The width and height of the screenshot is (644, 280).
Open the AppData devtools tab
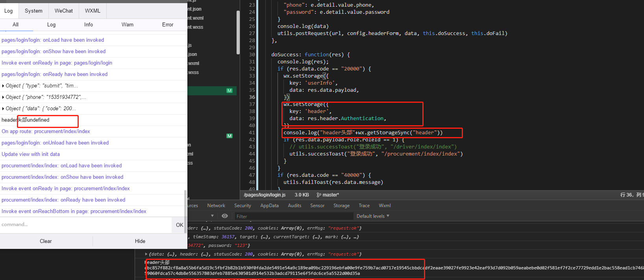coord(269,206)
